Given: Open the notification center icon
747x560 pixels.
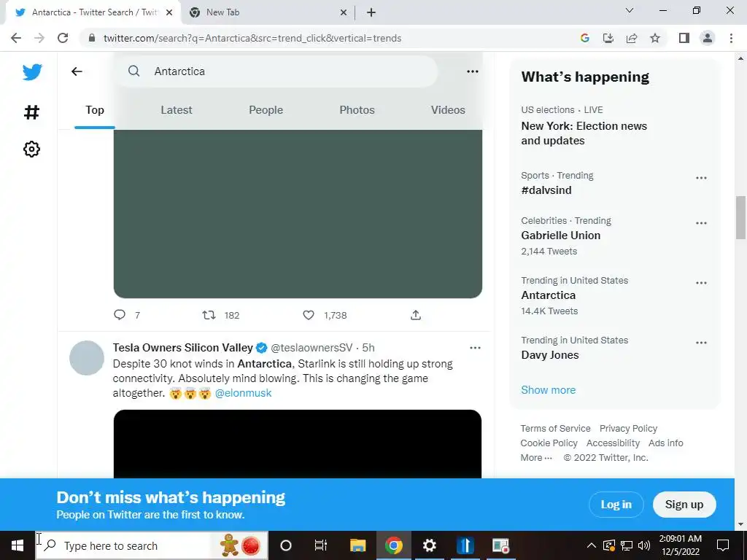Looking at the screenshot, I should pos(723,545).
